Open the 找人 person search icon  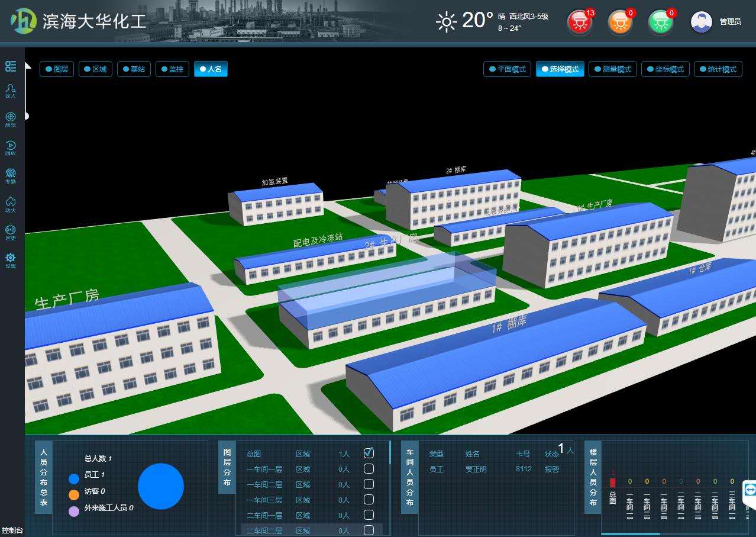tap(11, 89)
